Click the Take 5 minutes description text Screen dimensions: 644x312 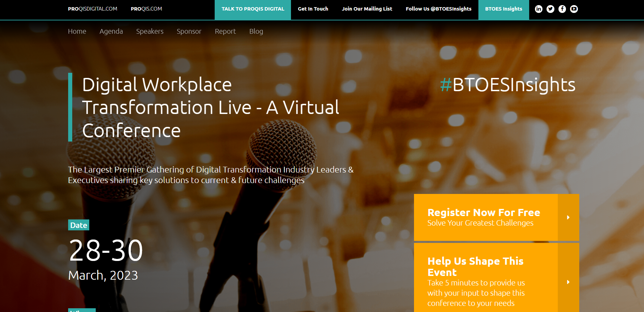[476, 293]
